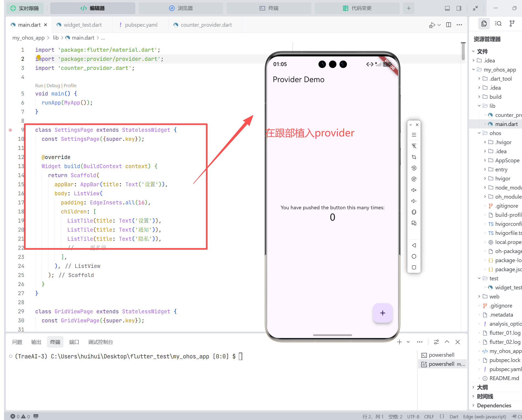Click the run and debug icon

coord(432,25)
